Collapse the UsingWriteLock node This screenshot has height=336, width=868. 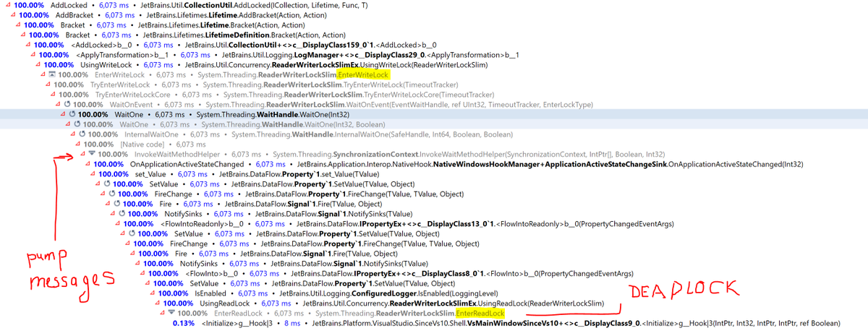click(x=37, y=65)
